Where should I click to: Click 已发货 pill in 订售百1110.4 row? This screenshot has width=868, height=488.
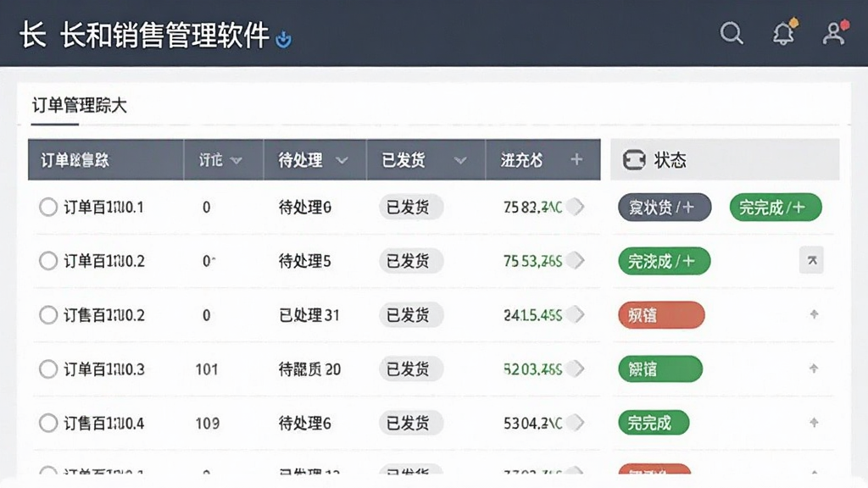tap(411, 424)
